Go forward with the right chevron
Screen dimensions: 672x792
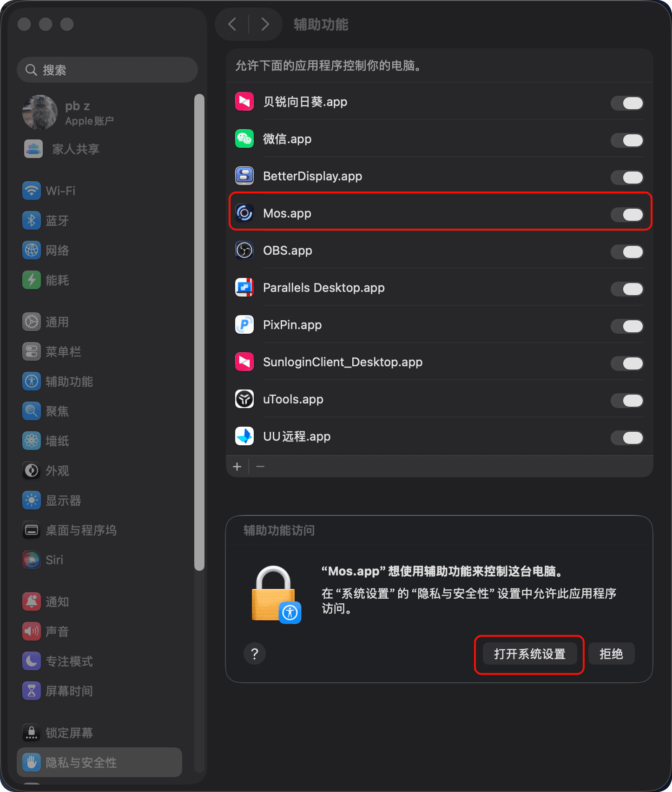click(x=265, y=24)
